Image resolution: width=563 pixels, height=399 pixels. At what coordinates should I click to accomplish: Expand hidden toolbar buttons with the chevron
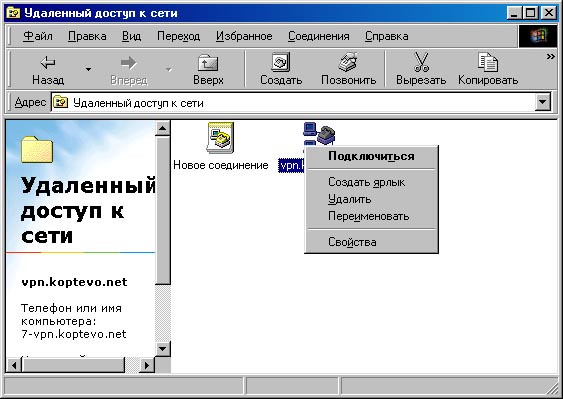tap(550, 56)
